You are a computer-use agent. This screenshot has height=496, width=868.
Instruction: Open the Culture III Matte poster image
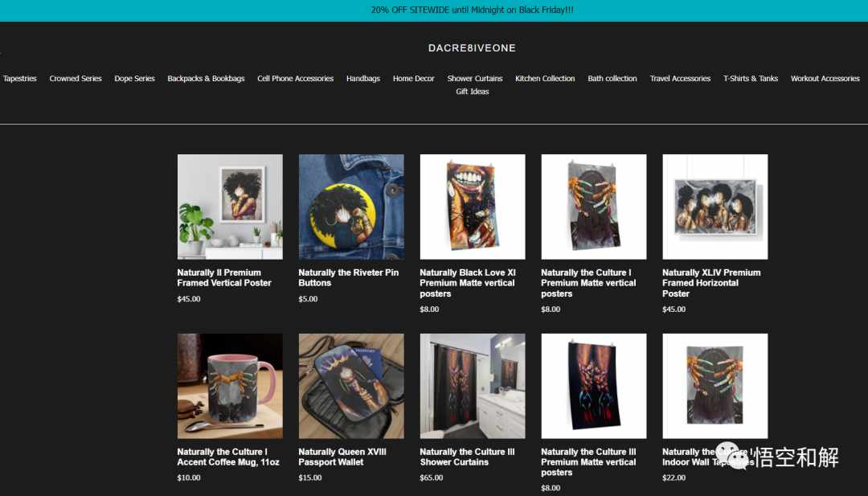point(593,386)
